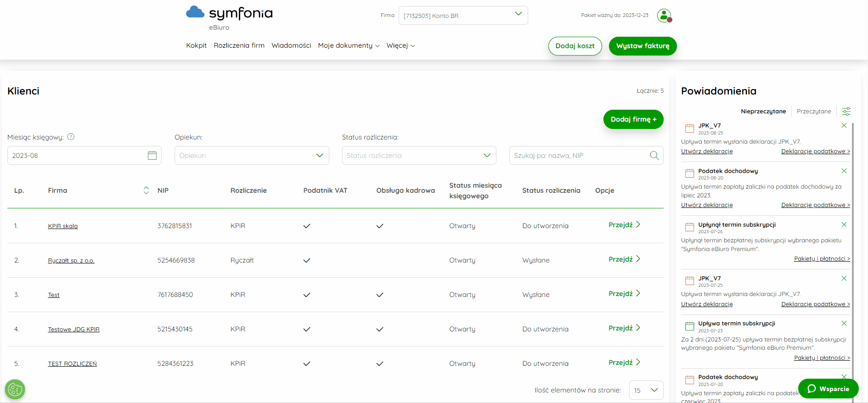Image resolution: width=868 pixels, height=403 pixels.
Task: Dismiss the first JPK_V7 notification
Action: point(844,125)
